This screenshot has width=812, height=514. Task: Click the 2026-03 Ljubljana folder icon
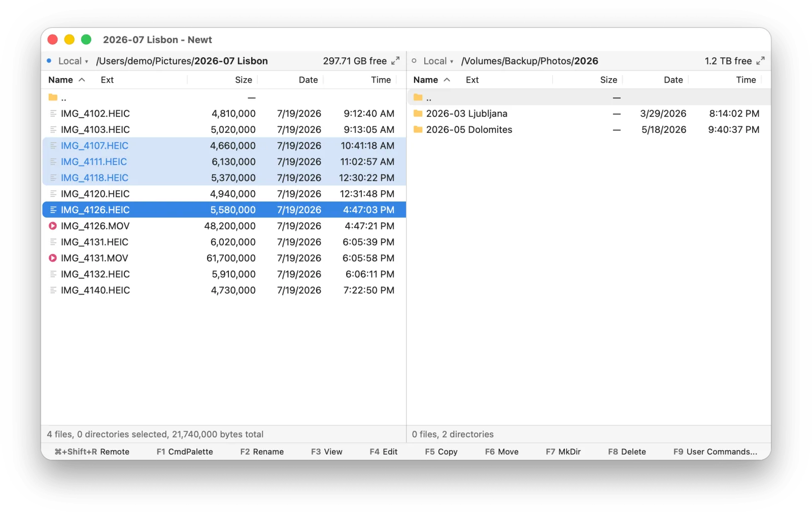[418, 114]
